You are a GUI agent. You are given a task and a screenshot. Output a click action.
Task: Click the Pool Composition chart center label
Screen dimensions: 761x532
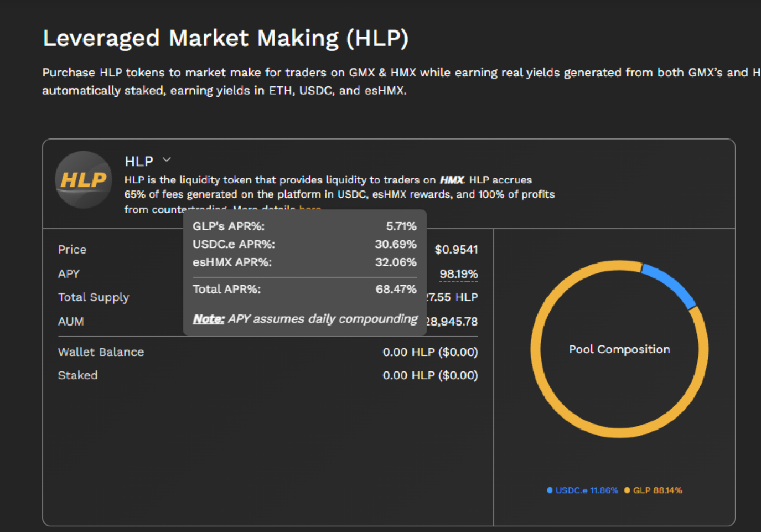(x=619, y=349)
